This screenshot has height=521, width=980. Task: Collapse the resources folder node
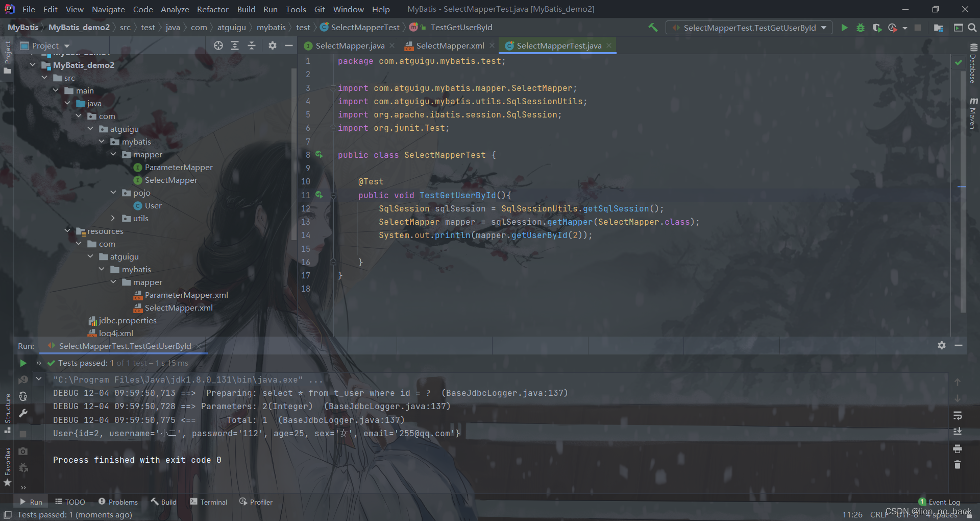click(x=67, y=231)
